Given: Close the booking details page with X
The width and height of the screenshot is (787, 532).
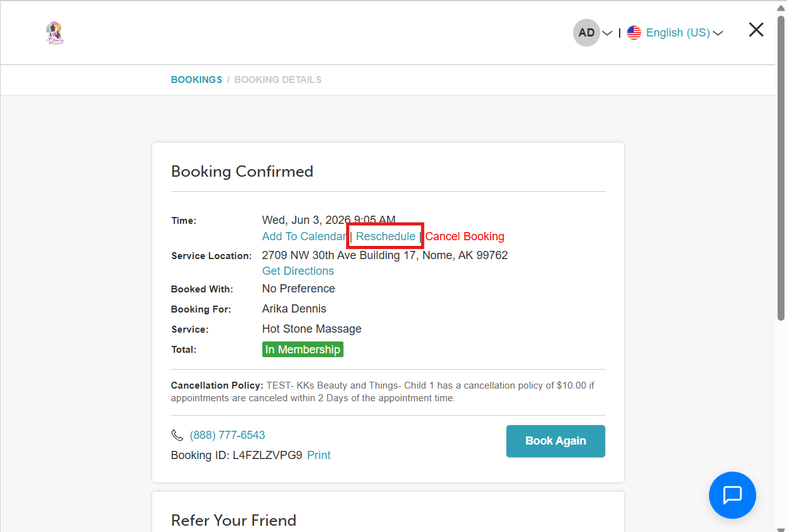Looking at the screenshot, I should (x=756, y=30).
